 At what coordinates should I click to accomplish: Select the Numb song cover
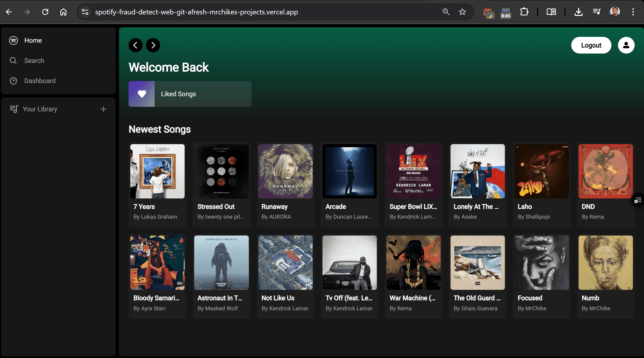tap(606, 263)
